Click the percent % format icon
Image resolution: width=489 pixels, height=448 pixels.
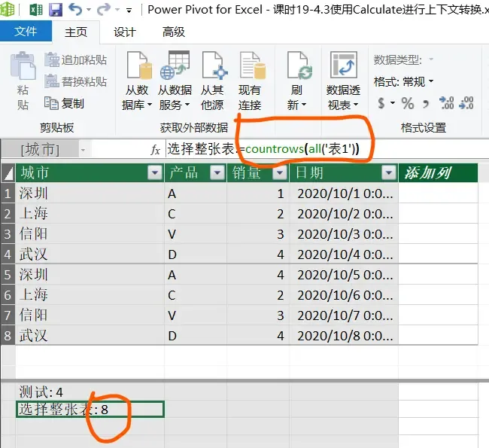[407, 103]
